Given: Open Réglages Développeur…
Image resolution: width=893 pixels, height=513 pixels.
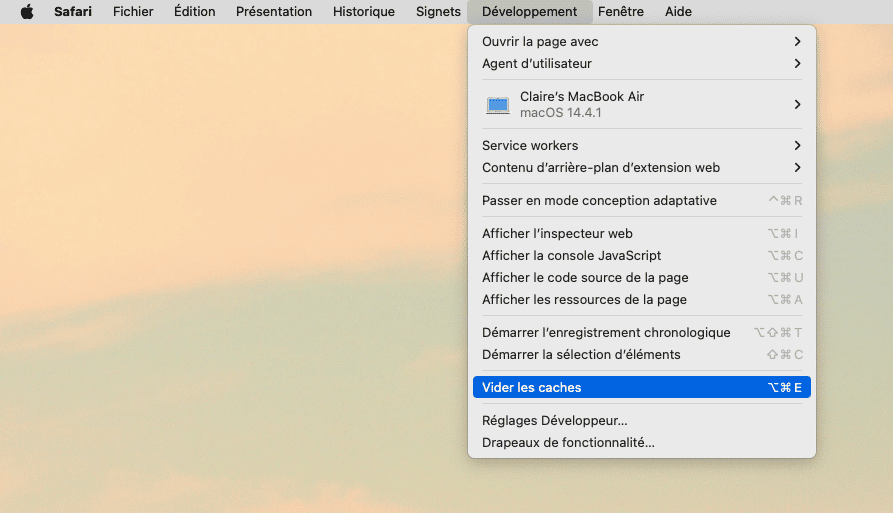Looking at the screenshot, I should (642, 421).
